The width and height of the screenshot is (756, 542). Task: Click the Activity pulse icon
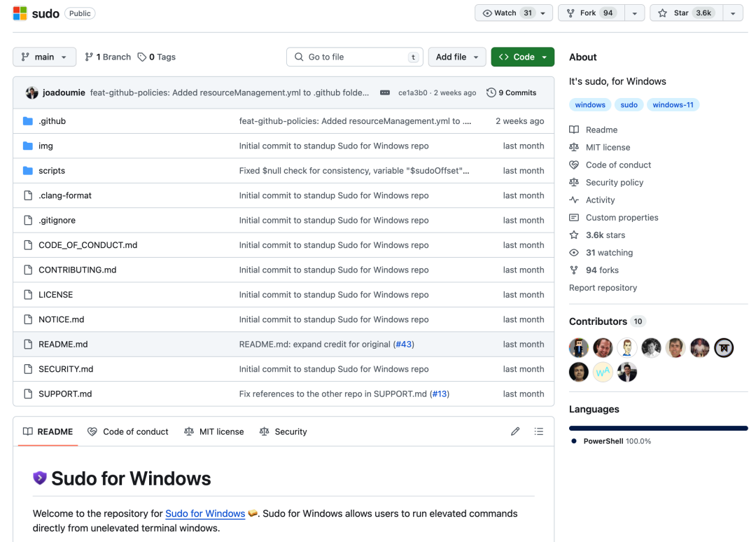click(574, 200)
